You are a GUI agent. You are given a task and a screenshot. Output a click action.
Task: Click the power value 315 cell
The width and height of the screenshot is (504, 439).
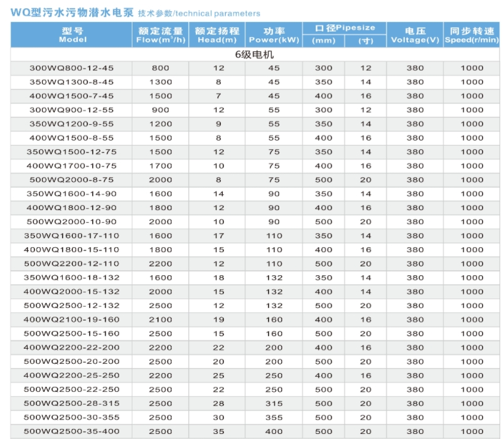click(x=274, y=404)
